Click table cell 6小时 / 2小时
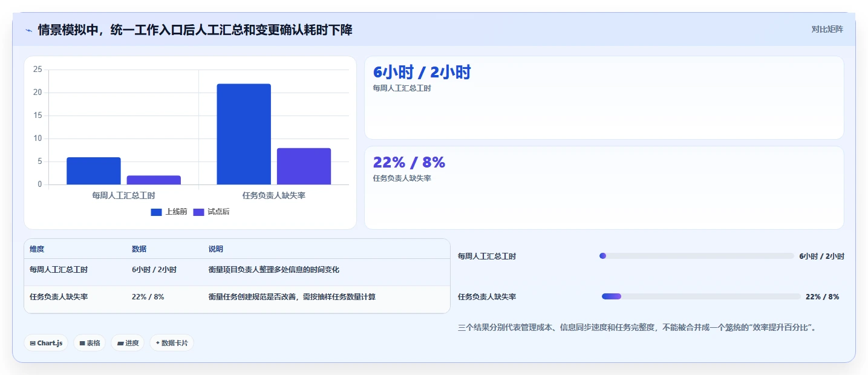868x375 pixels. (x=154, y=270)
